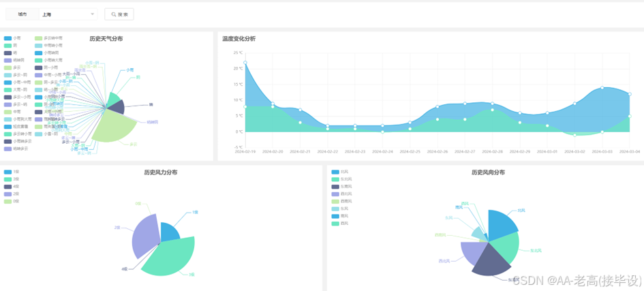Toggle the 0级 wind force legend item
The image size is (644, 291).
tap(12, 201)
